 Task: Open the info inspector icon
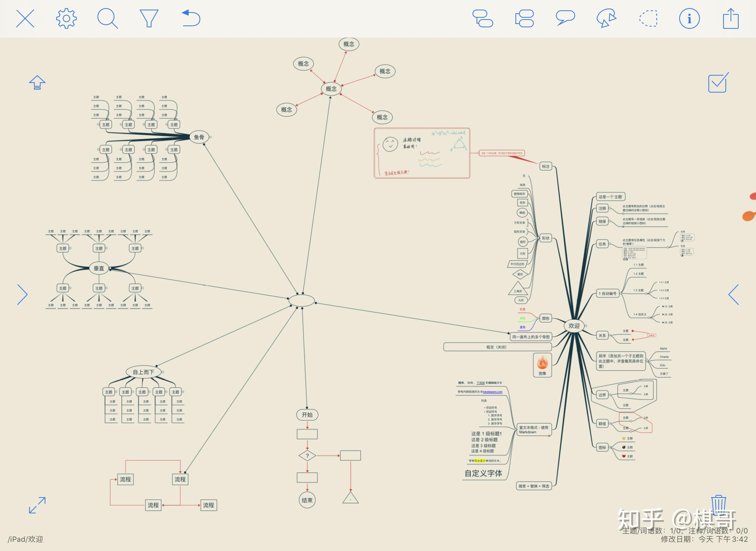pyautogui.click(x=689, y=18)
